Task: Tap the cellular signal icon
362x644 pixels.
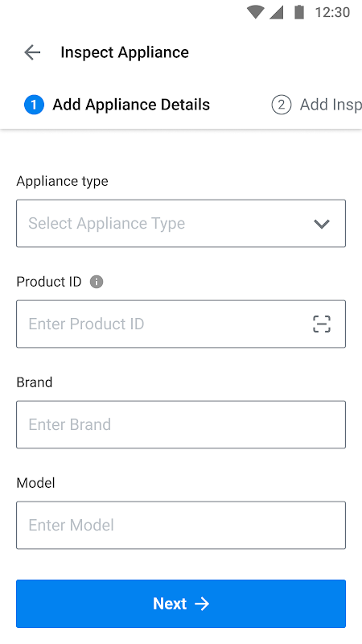Action: pyautogui.click(x=276, y=12)
